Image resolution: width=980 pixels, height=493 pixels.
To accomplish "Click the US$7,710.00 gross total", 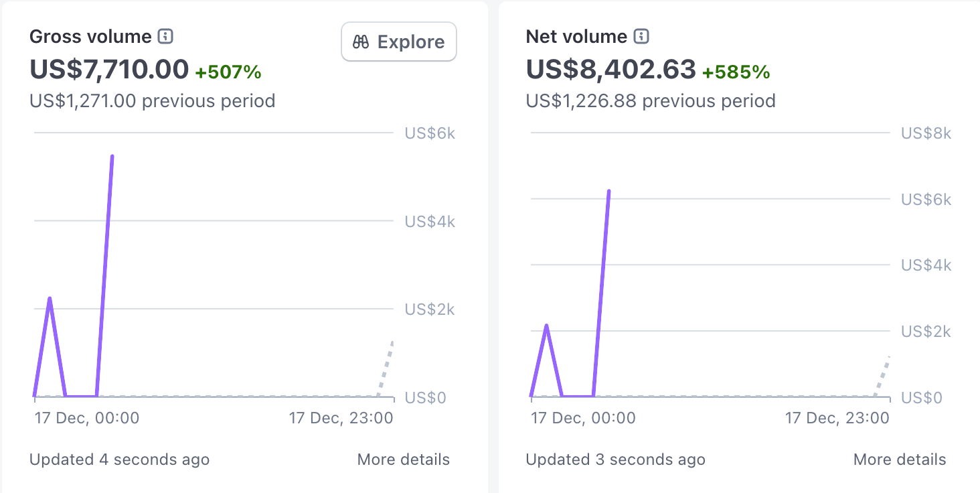I will coord(109,69).
